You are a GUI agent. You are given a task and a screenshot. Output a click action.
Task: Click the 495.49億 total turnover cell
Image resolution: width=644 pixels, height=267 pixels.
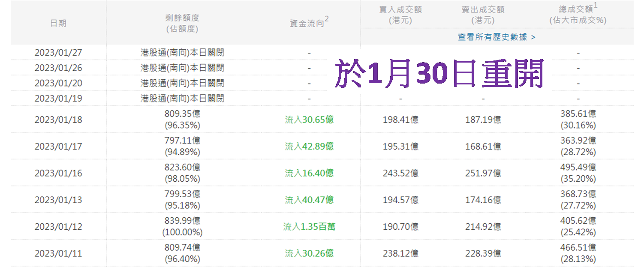[578, 168]
